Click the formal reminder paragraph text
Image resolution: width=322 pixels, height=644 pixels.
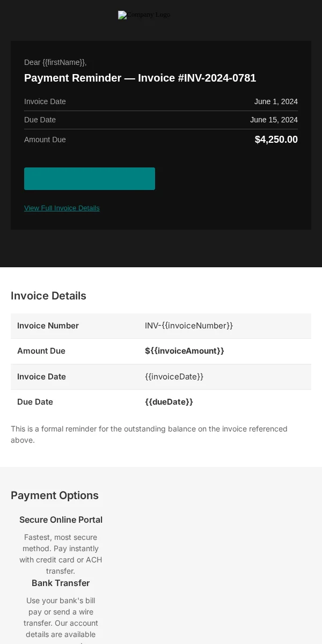[x=149, y=435]
